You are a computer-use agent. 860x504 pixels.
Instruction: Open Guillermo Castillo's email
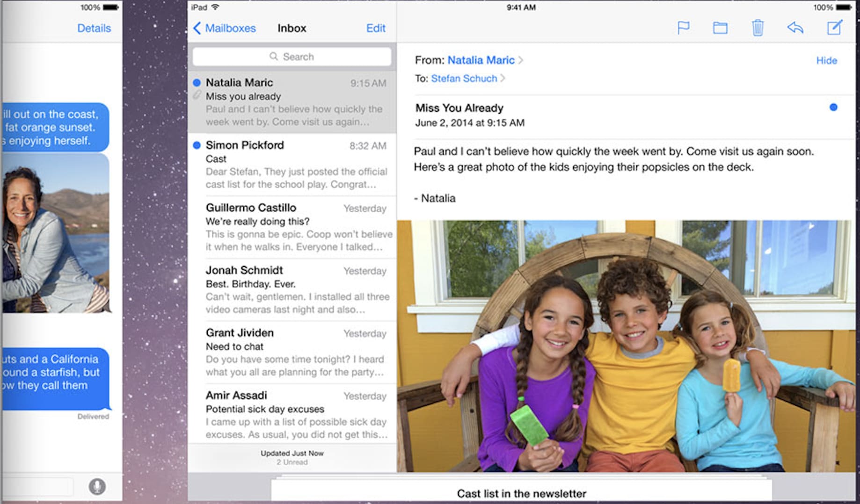coord(292,227)
